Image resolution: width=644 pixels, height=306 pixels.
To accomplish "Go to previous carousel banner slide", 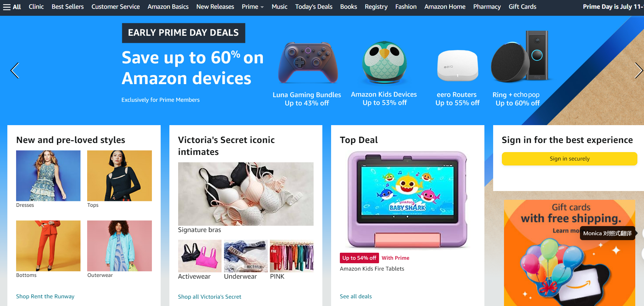I will [15, 70].
